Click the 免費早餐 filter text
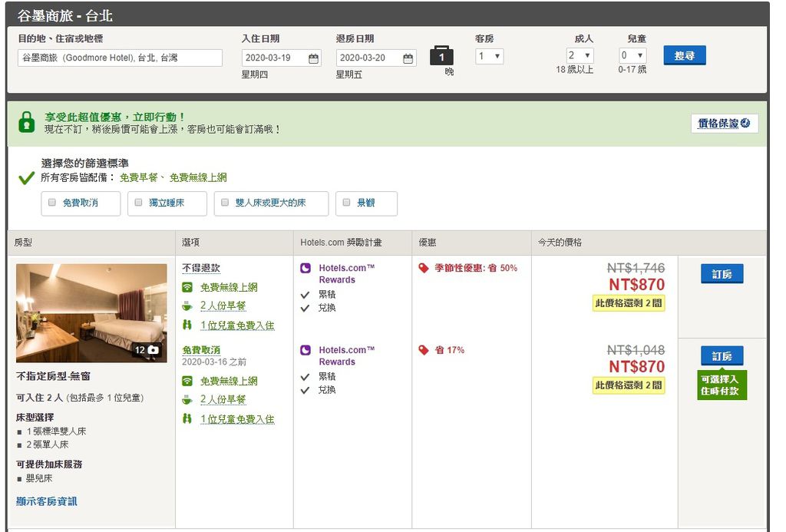This screenshot has width=786, height=532. [138, 177]
